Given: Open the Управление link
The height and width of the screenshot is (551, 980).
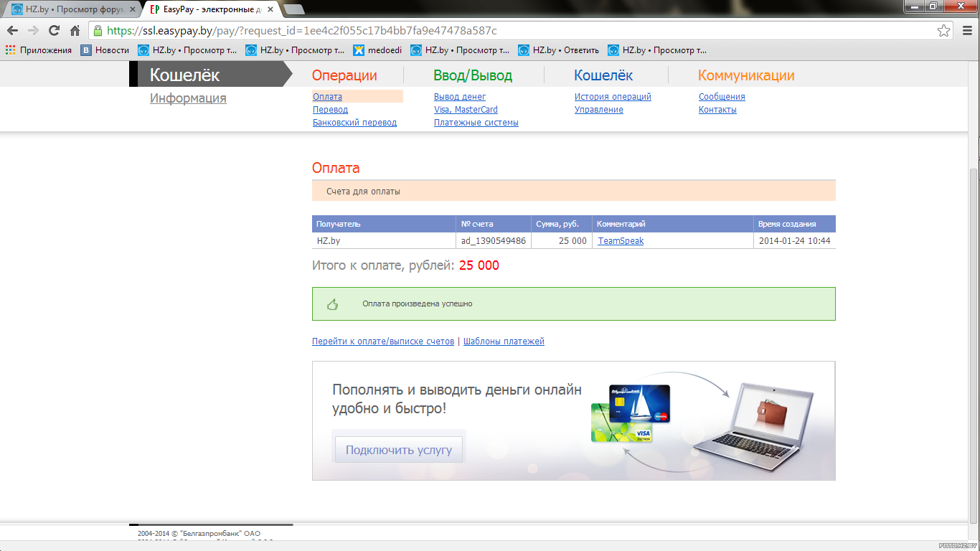Looking at the screenshot, I should click(x=599, y=110).
